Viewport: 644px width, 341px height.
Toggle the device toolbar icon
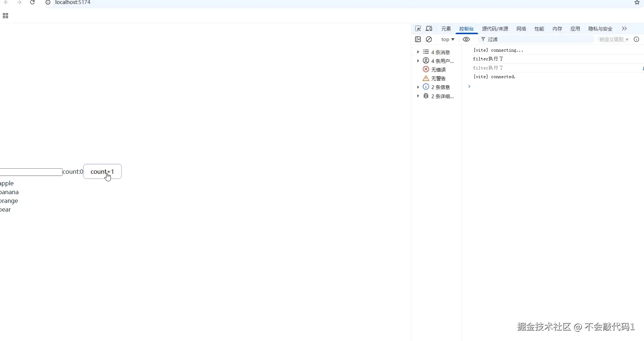coord(429,28)
